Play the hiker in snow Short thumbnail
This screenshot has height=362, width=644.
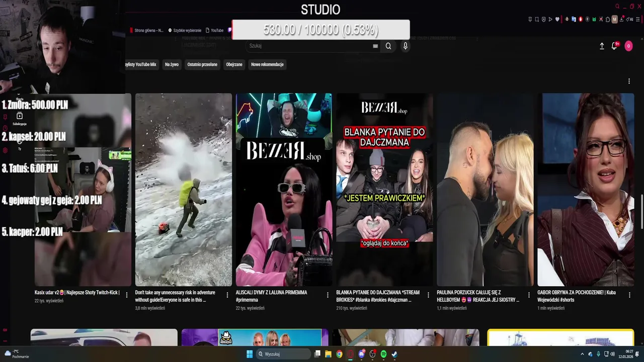click(184, 190)
